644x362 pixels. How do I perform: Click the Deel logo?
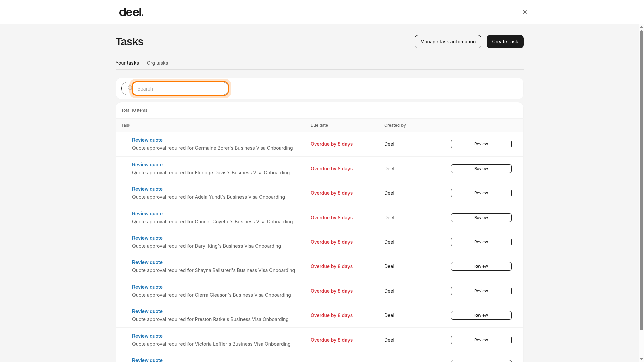pos(131,12)
